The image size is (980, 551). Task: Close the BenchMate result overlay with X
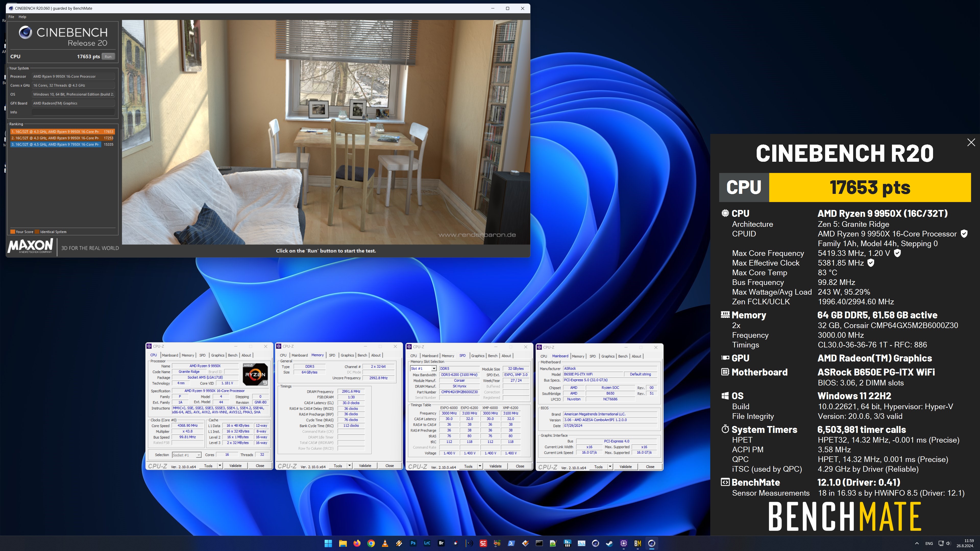click(x=971, y=142)
